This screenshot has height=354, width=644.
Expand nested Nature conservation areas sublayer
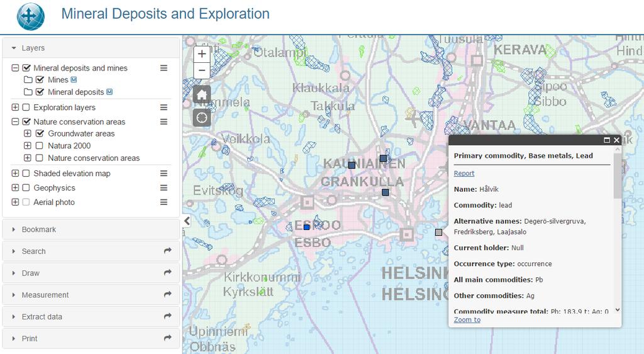point(28,158)
